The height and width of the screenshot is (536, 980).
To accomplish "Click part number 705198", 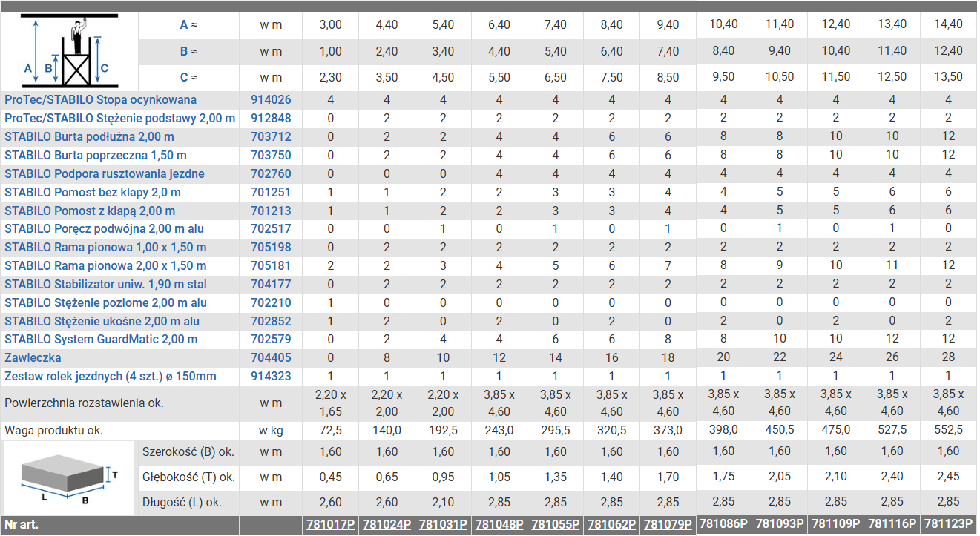I will tap(270, 248).
